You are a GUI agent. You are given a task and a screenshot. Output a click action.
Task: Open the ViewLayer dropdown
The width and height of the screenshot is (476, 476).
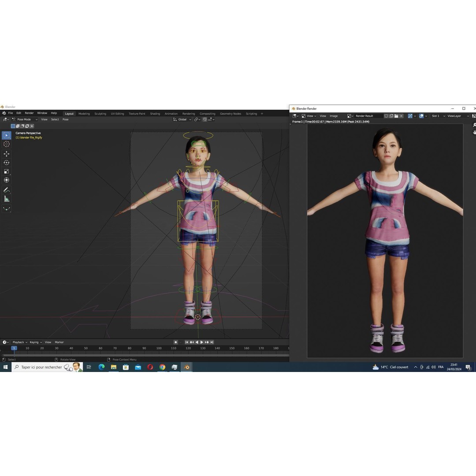point(458,116)
